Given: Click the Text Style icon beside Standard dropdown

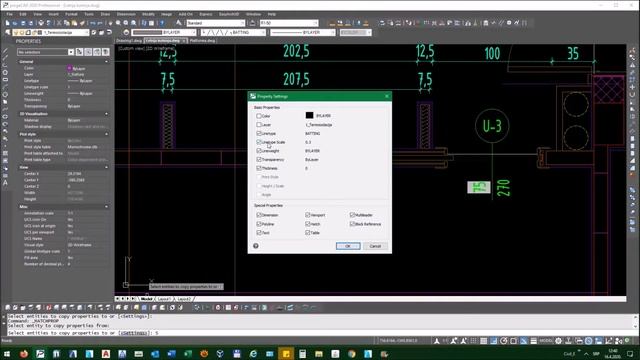Looking at the screenshot, I should (179, 23).
